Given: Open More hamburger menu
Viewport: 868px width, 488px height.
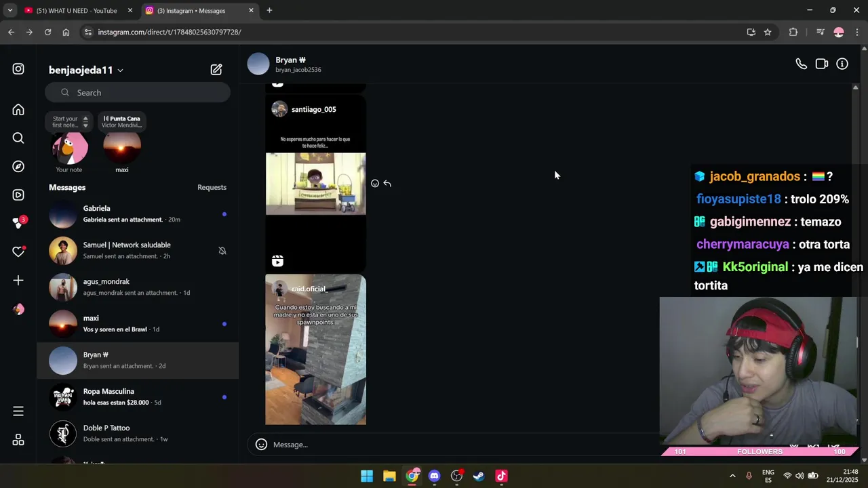Looking at the screenshot, I should tap(18, 411).
